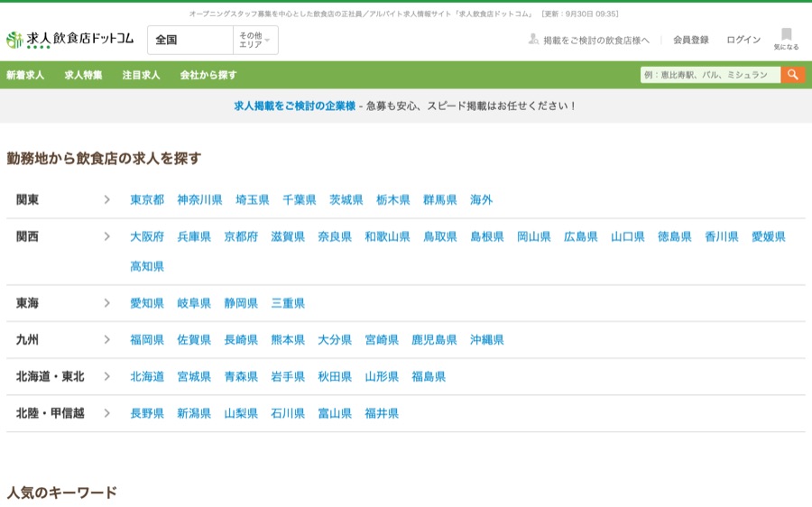The image size is (812, 507).
Task: Select 岐阜県 prefecture link
Action: (x=194, y=303)
